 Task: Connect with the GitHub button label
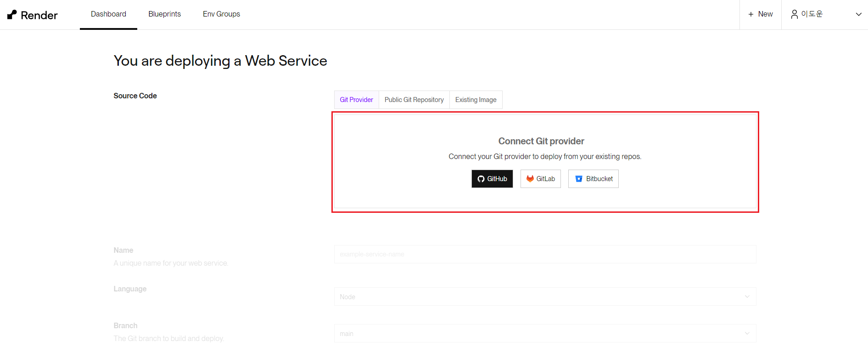click(497, 179)
